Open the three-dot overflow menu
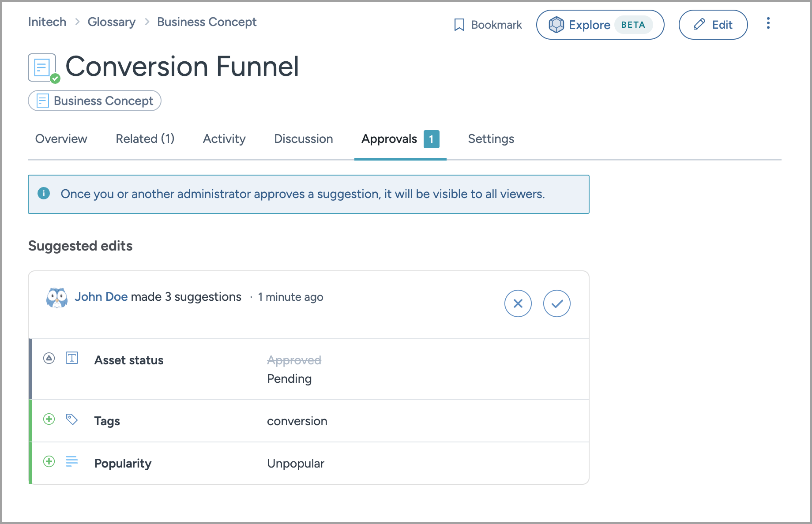 tap(768, 24)
